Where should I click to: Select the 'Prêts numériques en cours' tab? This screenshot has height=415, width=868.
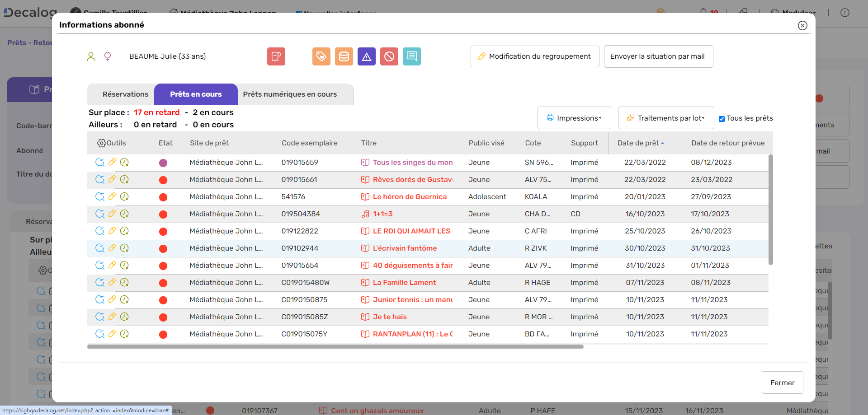click(290, 94)
